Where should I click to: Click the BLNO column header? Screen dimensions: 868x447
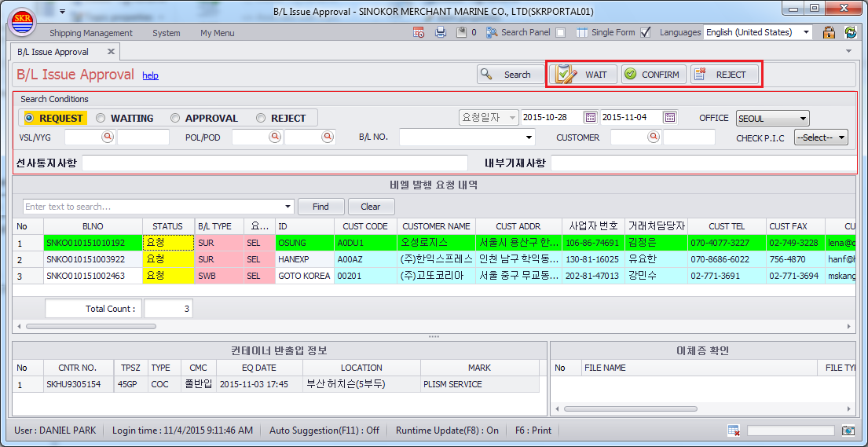tap(93, 226)
